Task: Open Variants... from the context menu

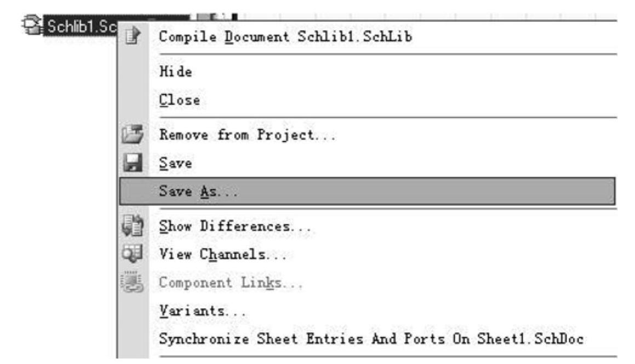Action: click(x=202, y=310)
